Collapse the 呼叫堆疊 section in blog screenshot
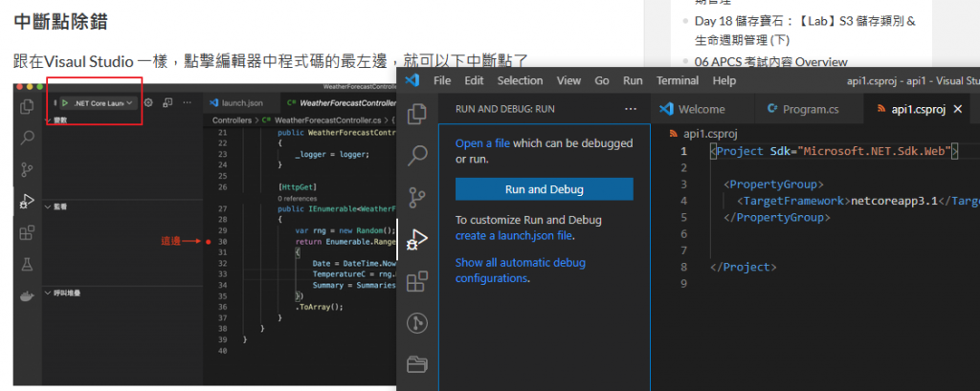 coord(62,293)
